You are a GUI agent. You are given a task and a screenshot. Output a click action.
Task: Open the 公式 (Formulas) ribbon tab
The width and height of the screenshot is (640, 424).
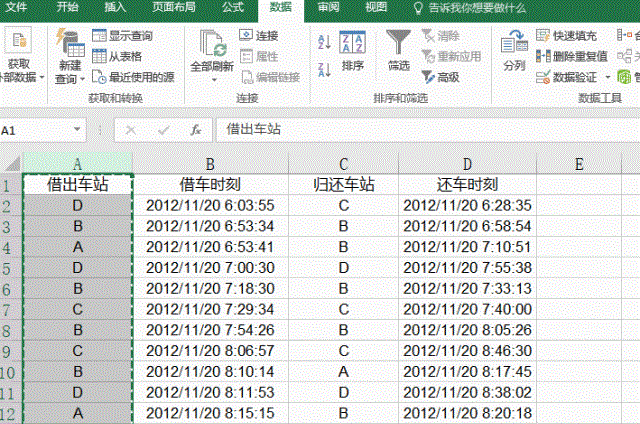click(x=233, y=7)
